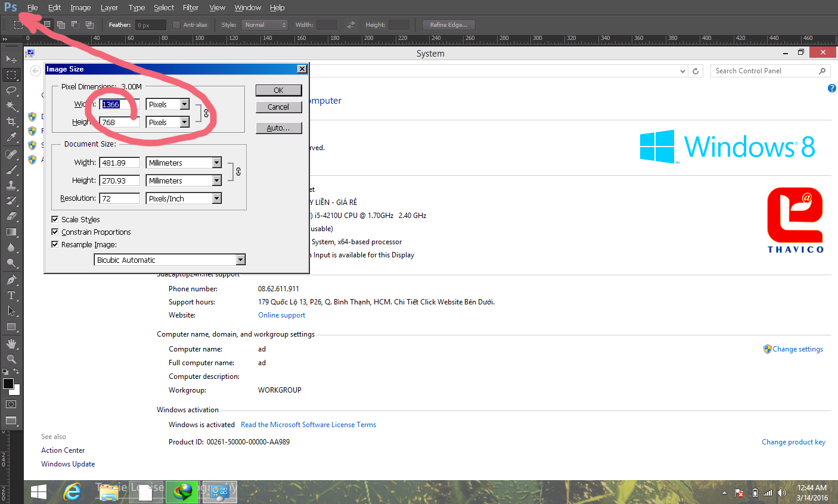Open the Window menu
Viewport: 838px width, 504px height.
tap(247, 8)
